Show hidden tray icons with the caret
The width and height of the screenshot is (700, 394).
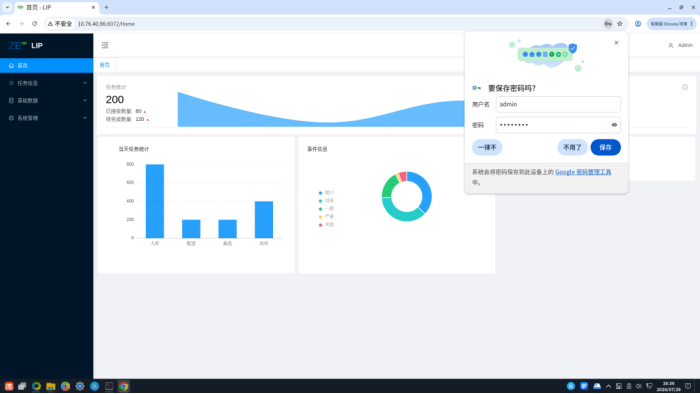(608, 386)
